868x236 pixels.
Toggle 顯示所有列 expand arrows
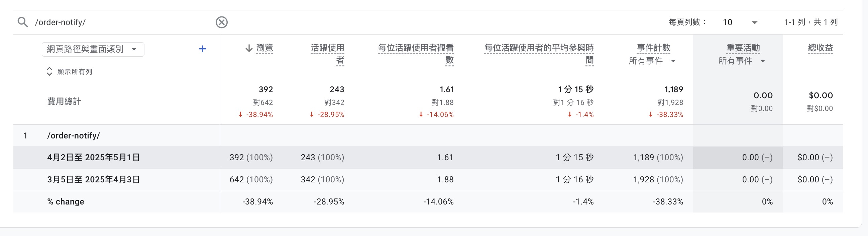(49, 72)
